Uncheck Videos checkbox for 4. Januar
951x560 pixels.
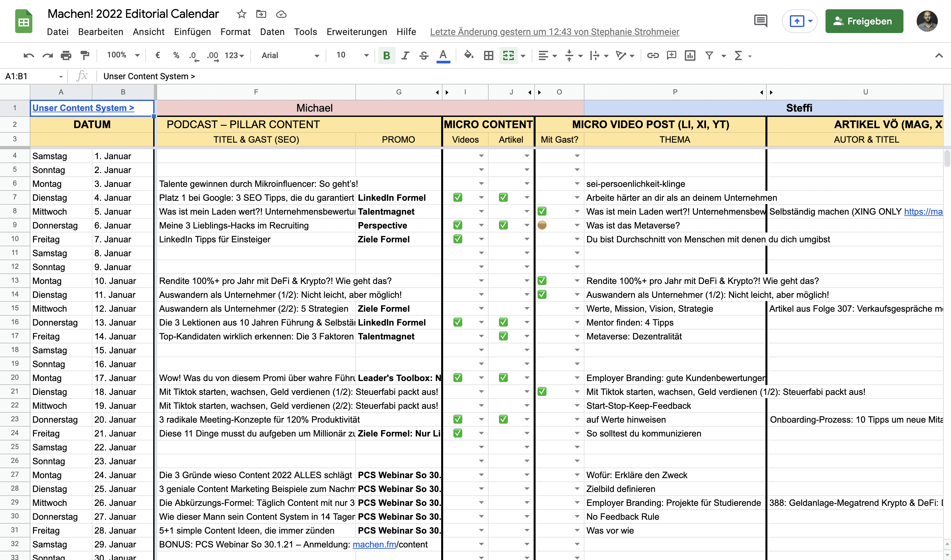[x=458, y=197]
